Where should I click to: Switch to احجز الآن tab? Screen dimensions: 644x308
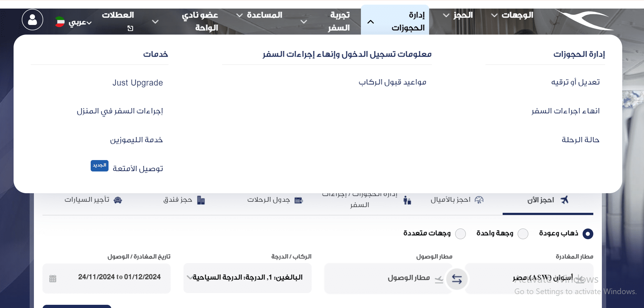pyautogui.click(x=548, y=200)
